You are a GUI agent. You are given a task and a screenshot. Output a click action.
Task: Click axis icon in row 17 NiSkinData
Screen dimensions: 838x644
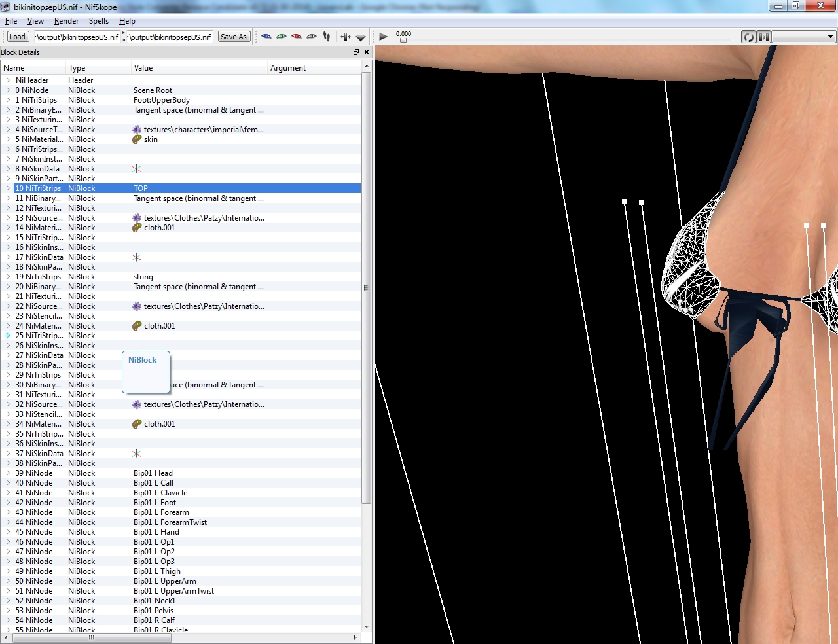coord(137,257)
